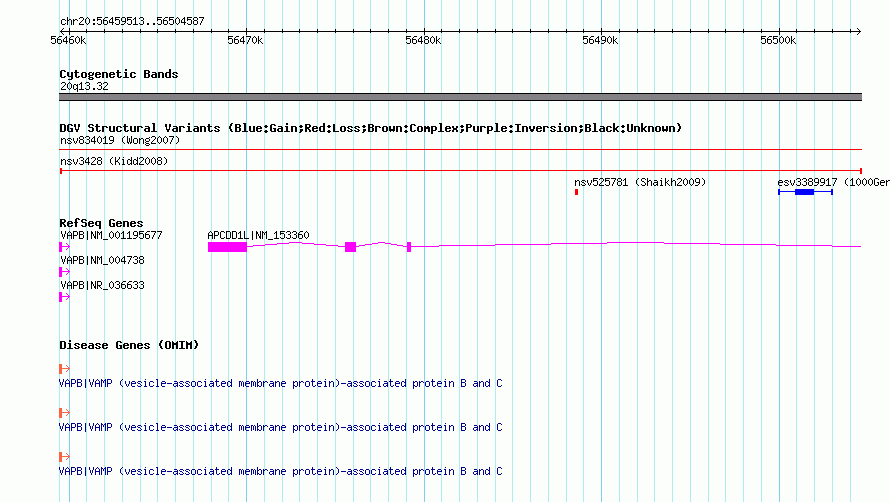Click the nsv525781 (Shaikh2009) label
This screenshot has height=502, width=890.
(x=640, y=182)
